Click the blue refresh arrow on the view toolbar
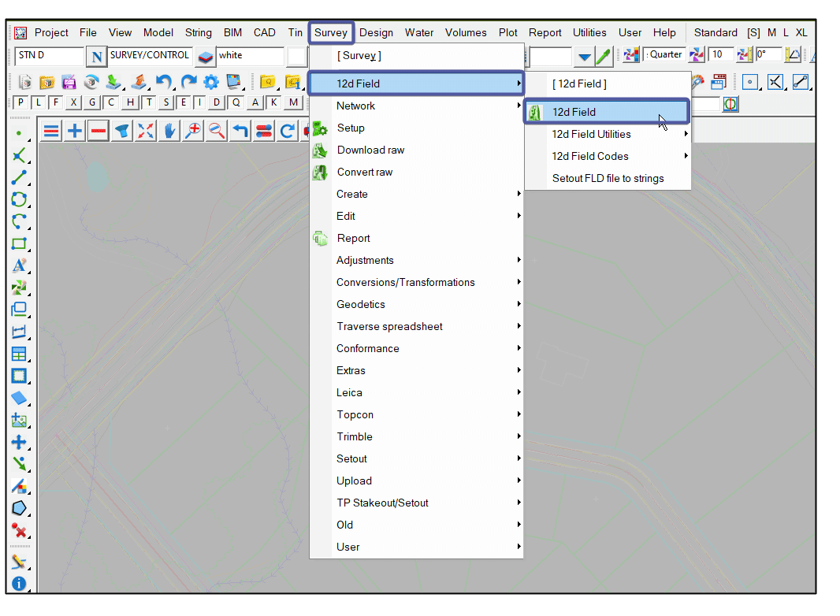 [x=288, y=131]
